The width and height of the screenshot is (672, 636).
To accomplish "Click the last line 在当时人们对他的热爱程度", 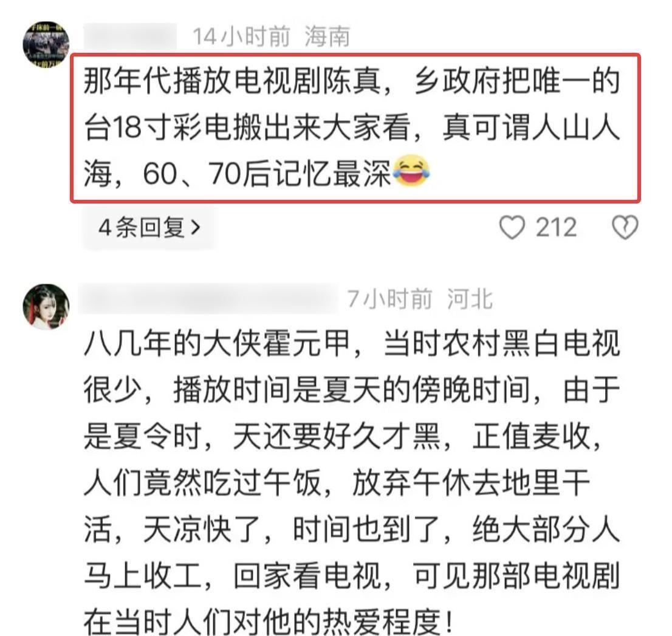I will [x=268, y=621].
